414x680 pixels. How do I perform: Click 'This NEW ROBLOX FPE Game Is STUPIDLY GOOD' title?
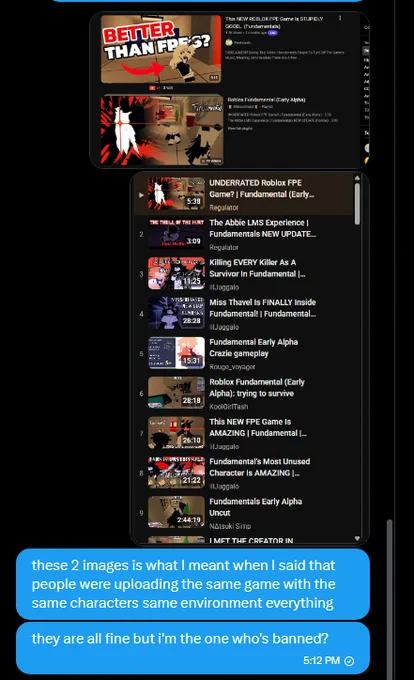274,22
